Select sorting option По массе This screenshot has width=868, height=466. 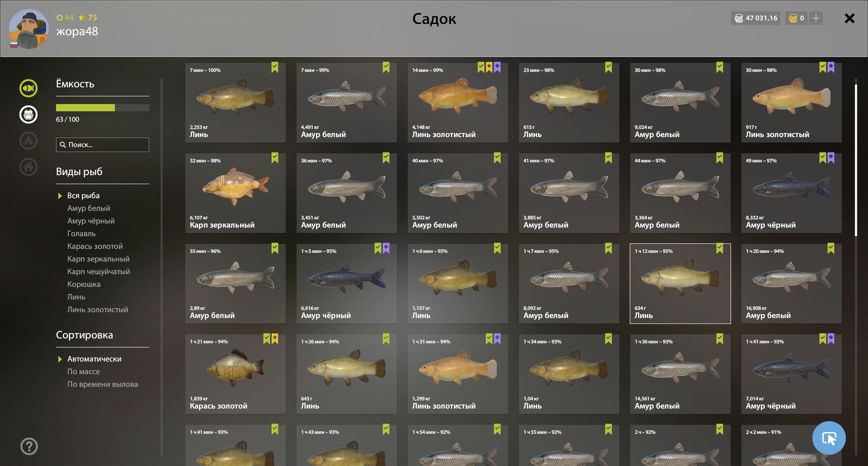[84, 371]
